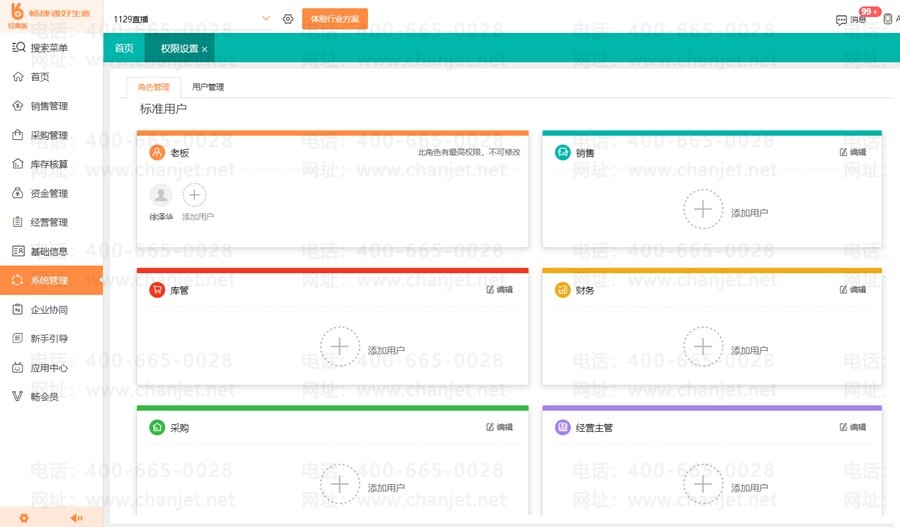Open 畅会员 membership V icon
The width and height of the screenshot is (900, 527).
[18, 396]
